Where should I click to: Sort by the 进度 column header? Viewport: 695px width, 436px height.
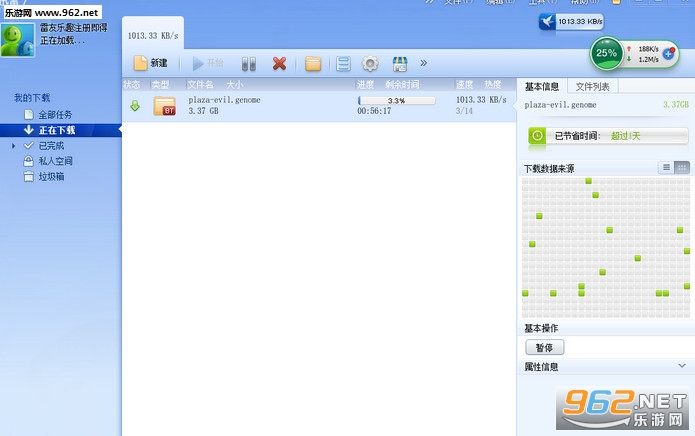pos(366,85)
